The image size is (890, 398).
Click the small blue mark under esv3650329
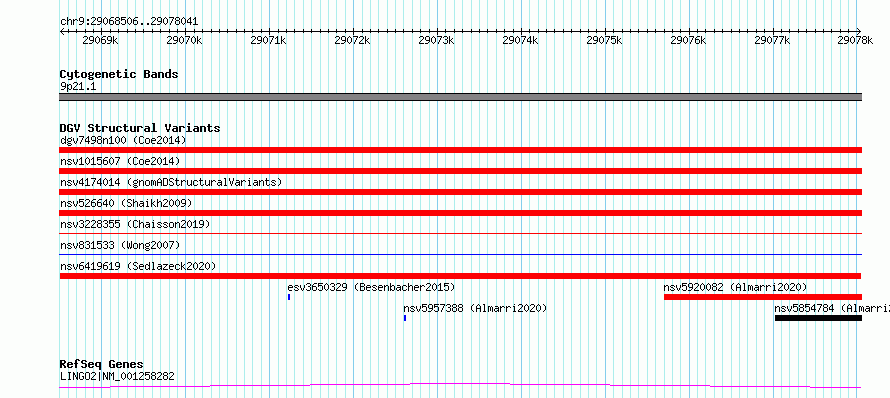289,297
